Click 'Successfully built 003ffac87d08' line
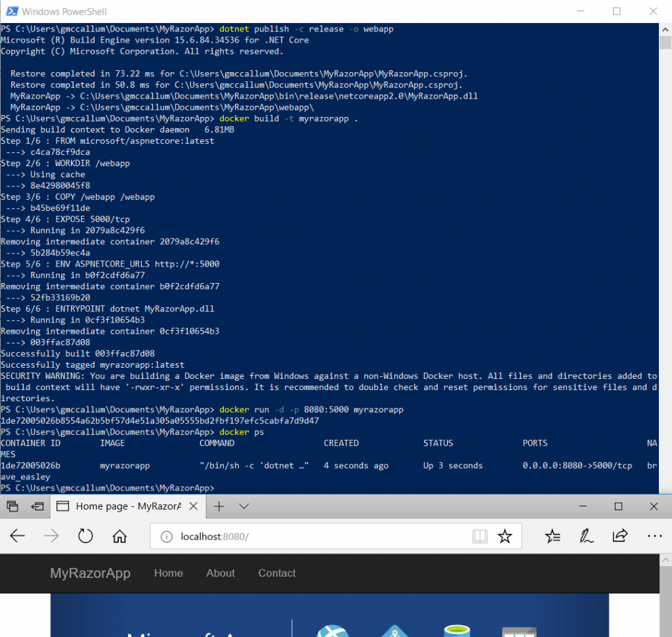The height and width of the screenshot is (637, 672). pos(77,354)
